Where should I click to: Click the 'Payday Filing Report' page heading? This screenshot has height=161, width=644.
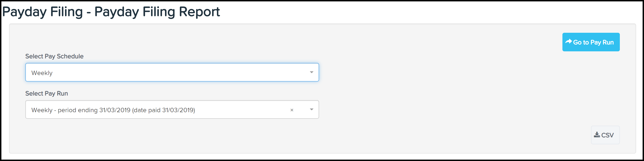click(157, 12)
